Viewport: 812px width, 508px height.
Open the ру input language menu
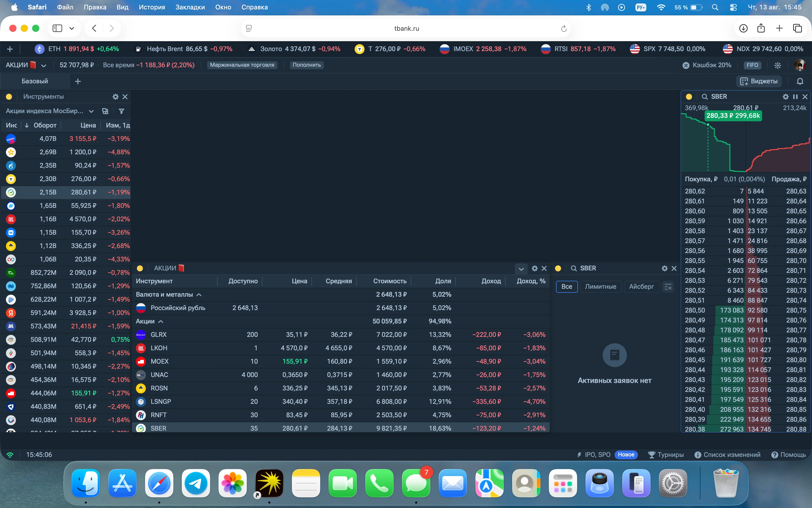(641, 7)
